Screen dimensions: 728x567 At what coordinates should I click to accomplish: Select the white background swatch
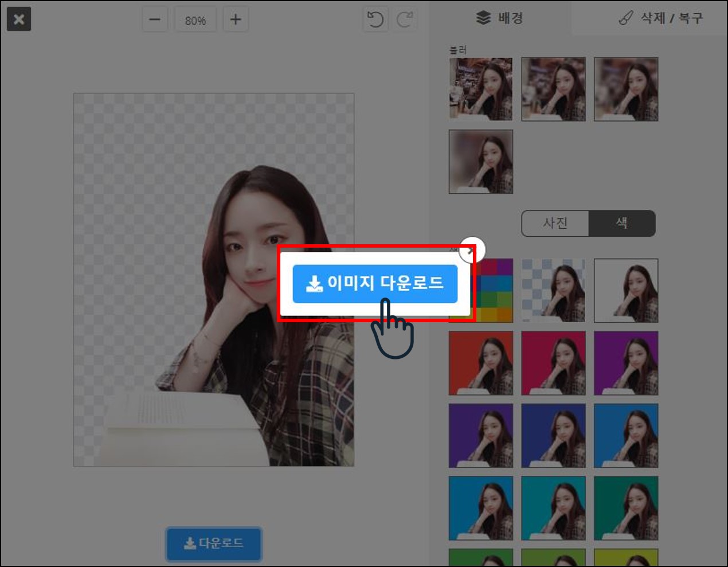click(x=626, y=290)
